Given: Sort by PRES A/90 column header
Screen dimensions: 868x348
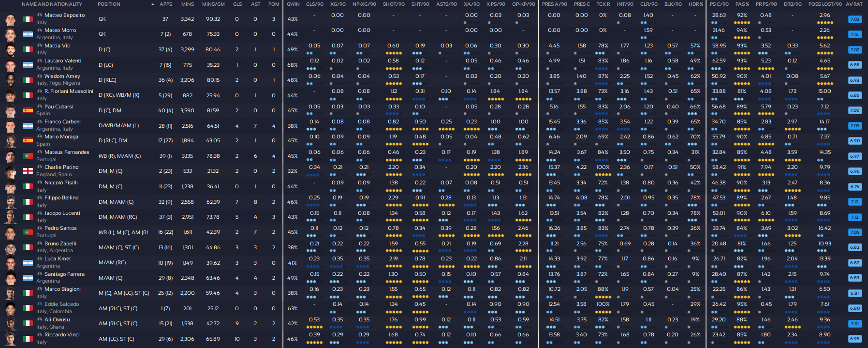Looking at the screenshot, I should [554, 4].
